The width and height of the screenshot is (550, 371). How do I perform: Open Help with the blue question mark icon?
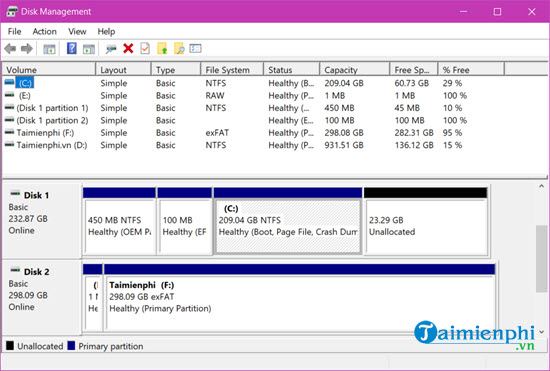pos(72,48)
